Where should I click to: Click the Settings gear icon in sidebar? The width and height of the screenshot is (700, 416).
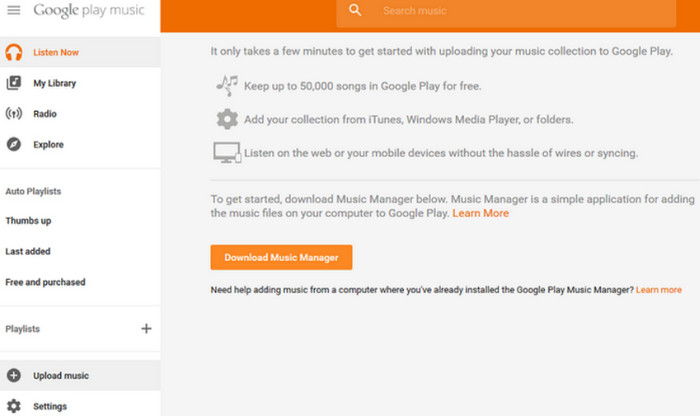pyautogui.click(x=14, y=406)
